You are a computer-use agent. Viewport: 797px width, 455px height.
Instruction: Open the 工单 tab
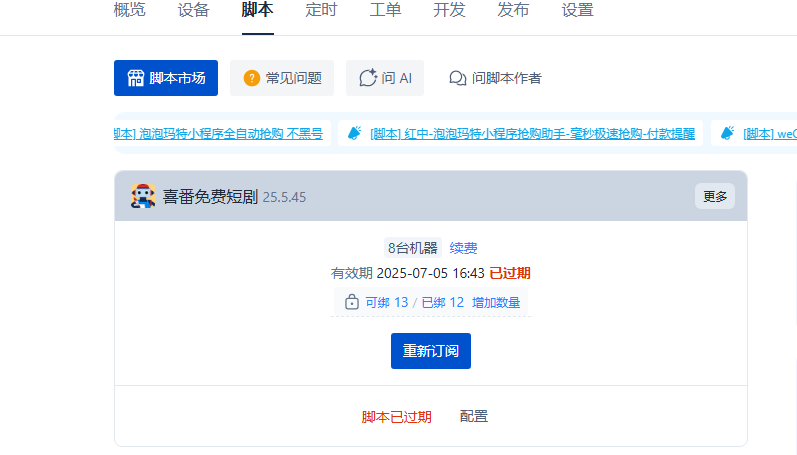tap(385, 10)
